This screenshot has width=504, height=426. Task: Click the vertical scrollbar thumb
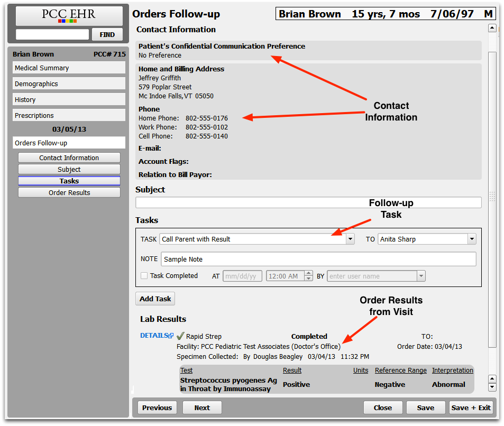point(492,199)
